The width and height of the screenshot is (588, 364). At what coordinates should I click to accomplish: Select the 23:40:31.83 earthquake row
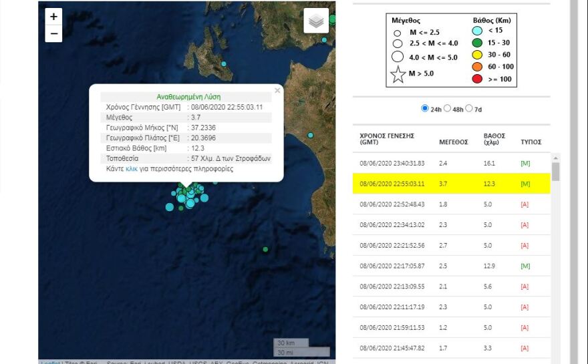click(451, 163)
